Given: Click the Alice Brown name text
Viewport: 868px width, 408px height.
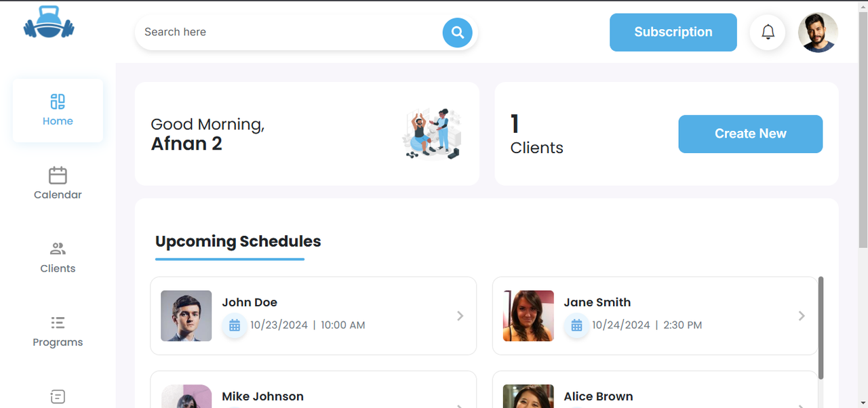Looking at the screenshot, I should 598,397.
